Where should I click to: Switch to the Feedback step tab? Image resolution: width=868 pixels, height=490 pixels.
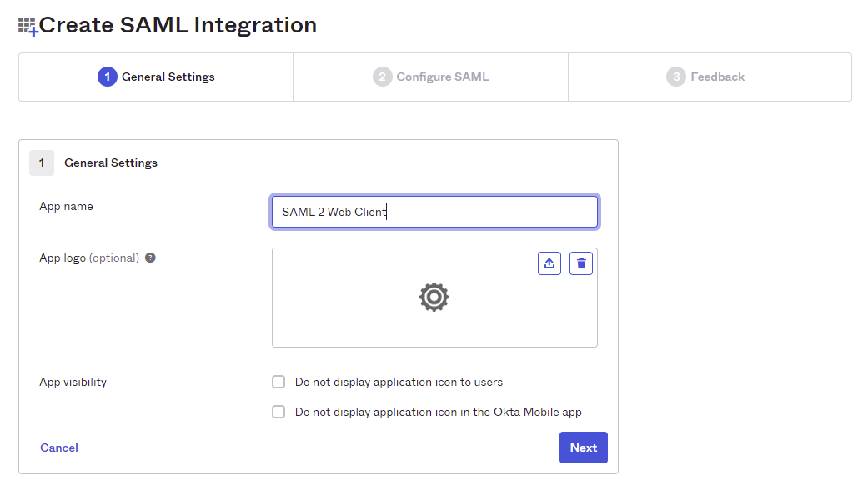pos(717,77)
